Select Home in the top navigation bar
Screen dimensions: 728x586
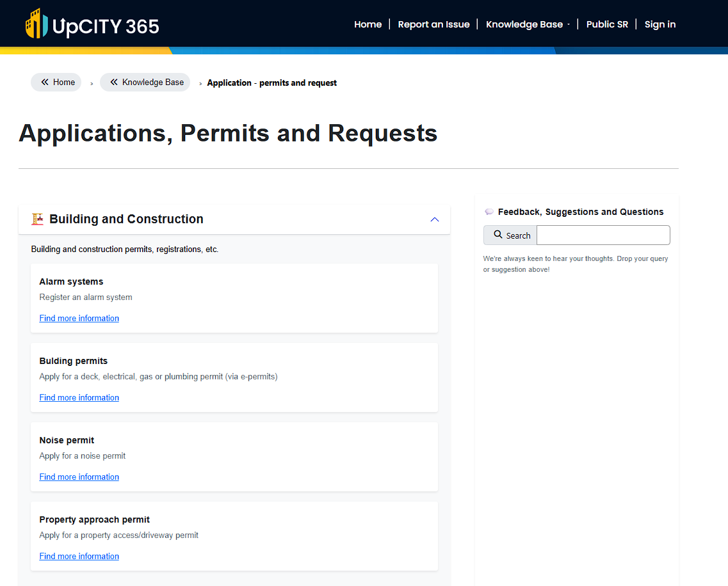(368, 24)
